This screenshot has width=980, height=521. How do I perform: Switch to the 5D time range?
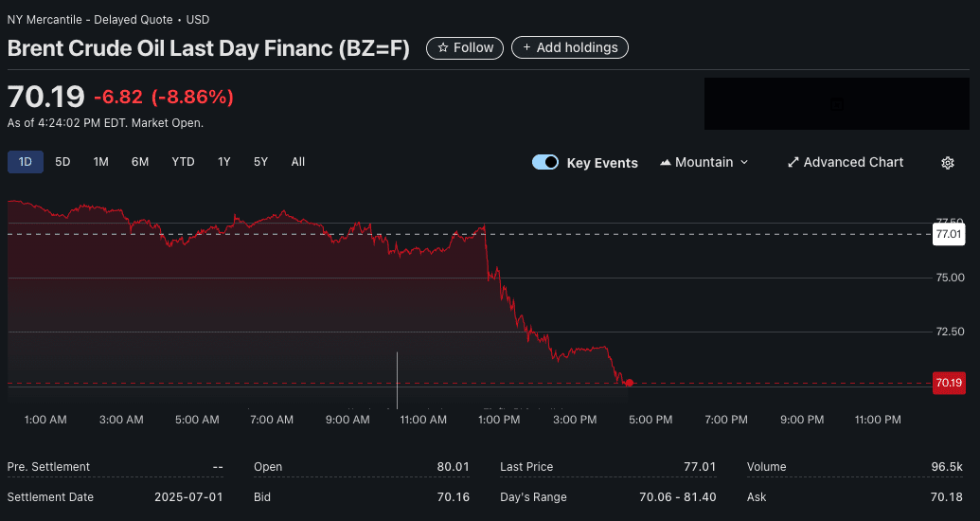pyautogui.click(x=62, y=162)
